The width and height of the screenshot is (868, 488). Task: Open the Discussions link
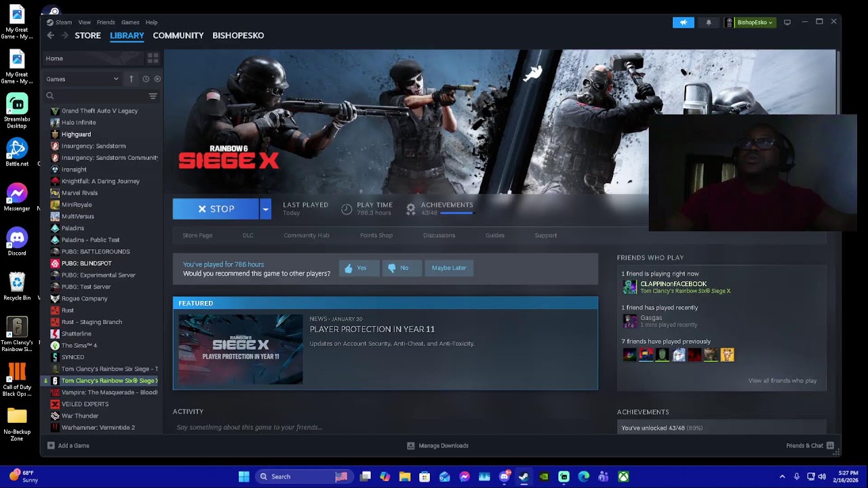(x=439, y=235)
